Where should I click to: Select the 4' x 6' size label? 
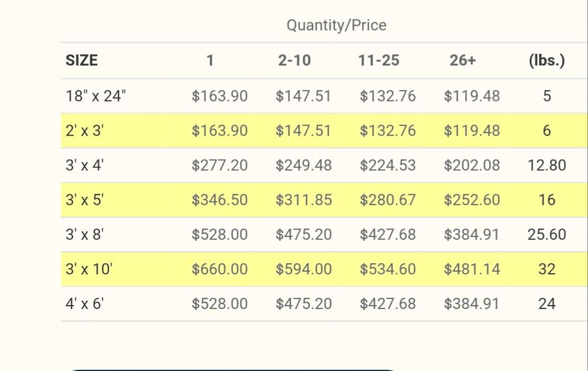coord(85,304)
